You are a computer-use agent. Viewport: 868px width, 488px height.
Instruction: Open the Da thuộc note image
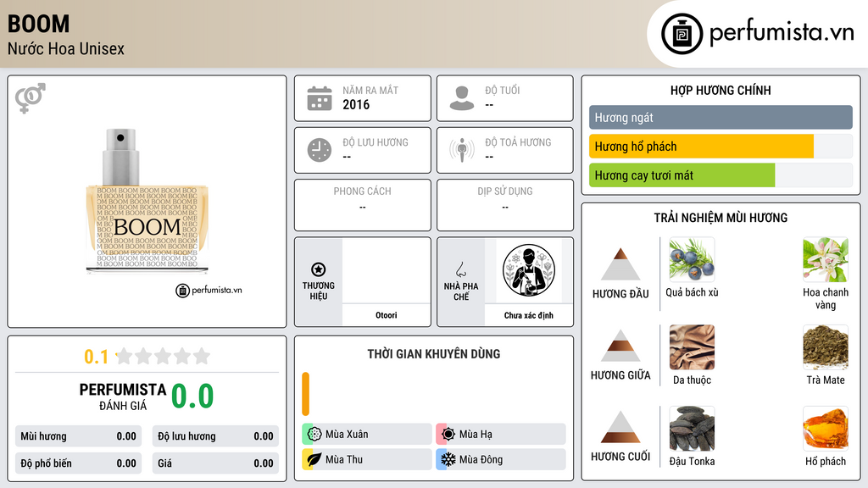[x=692, y=347]
